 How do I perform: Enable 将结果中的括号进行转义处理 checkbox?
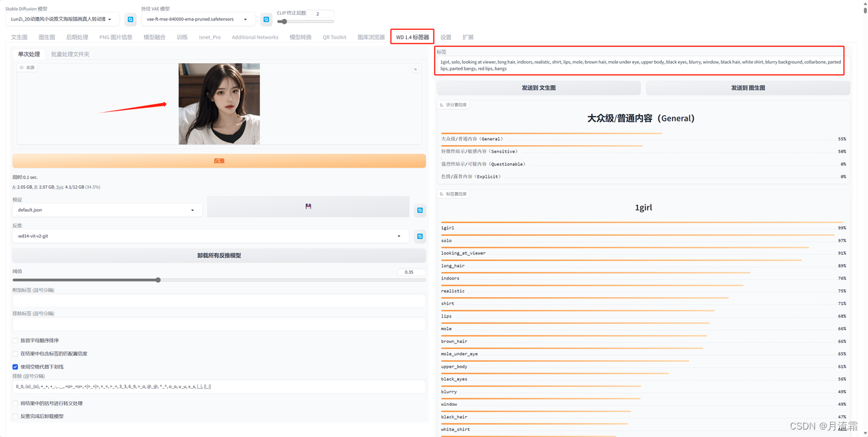pos(15,403)
